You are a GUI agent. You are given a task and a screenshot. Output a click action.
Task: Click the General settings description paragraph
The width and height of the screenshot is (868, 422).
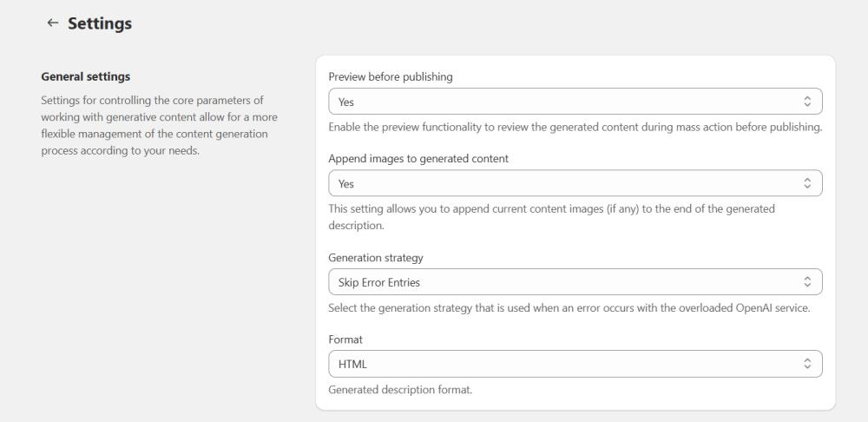pyautogui.click(x=156, y=126)
